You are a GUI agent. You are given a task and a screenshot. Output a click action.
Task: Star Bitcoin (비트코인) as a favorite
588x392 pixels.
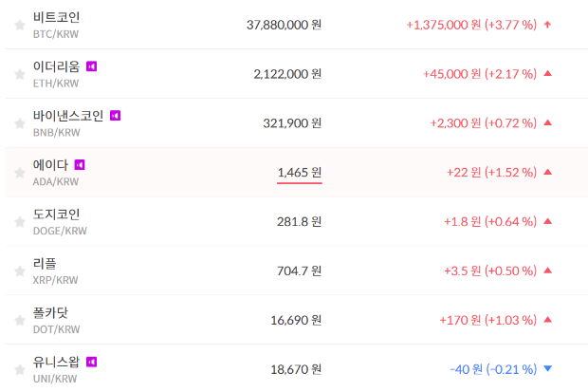coord(20,25)
